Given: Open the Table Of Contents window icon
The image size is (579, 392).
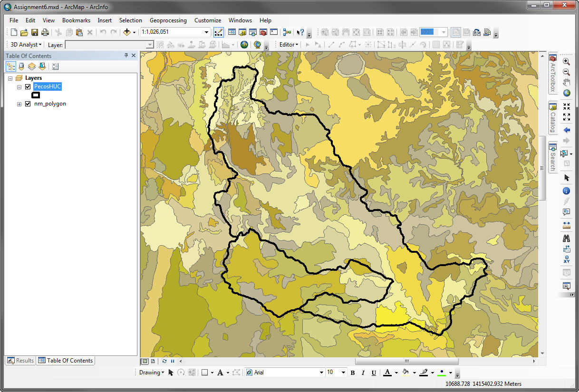Looking at the screenshot, I should click(x=232, y=32).
